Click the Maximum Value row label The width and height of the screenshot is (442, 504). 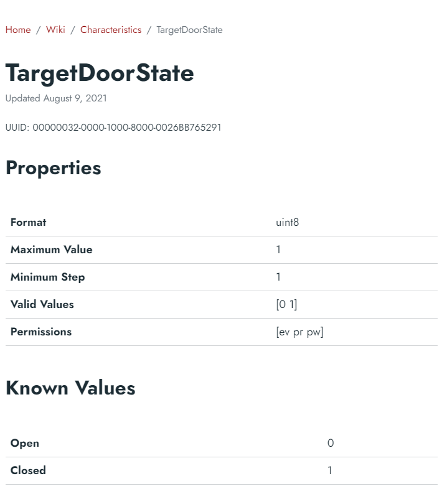tap(52, 250)
